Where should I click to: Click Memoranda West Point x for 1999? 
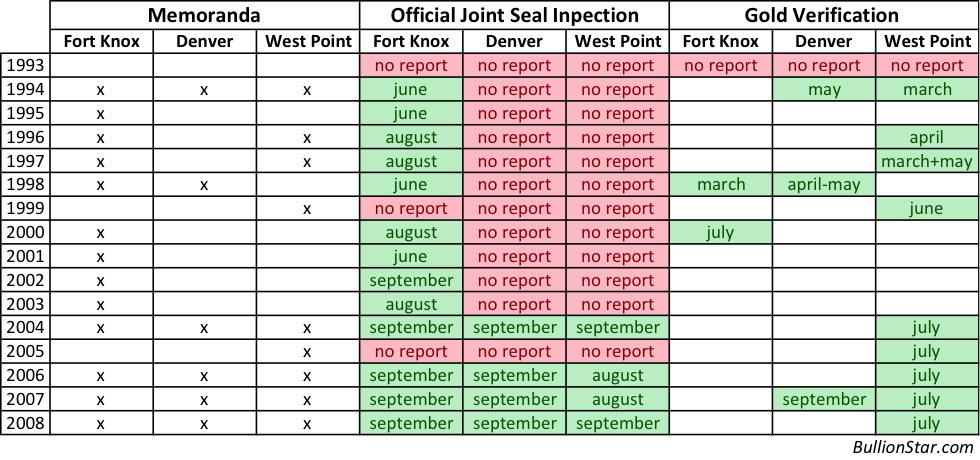point(307,209)
